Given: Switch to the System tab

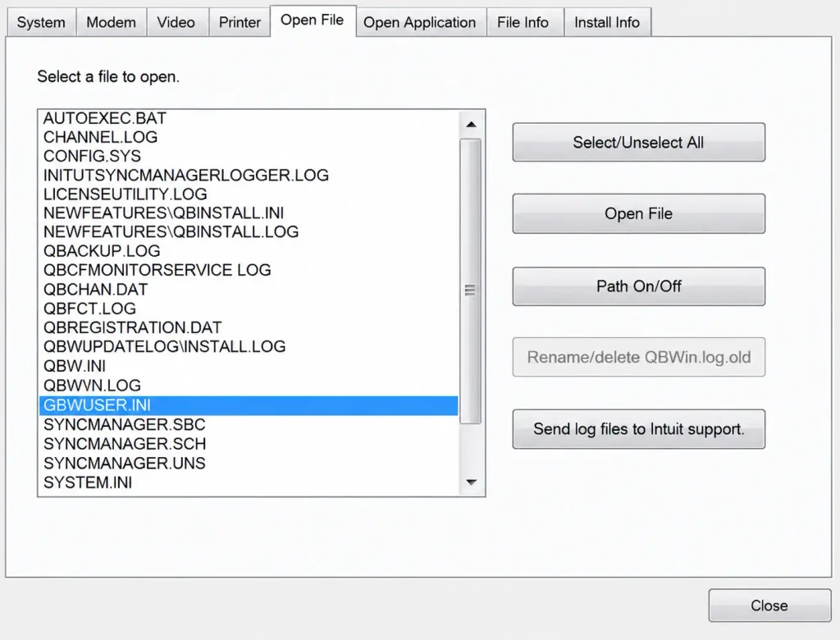Looking at the screenshot, I should (x=41, y=22).
